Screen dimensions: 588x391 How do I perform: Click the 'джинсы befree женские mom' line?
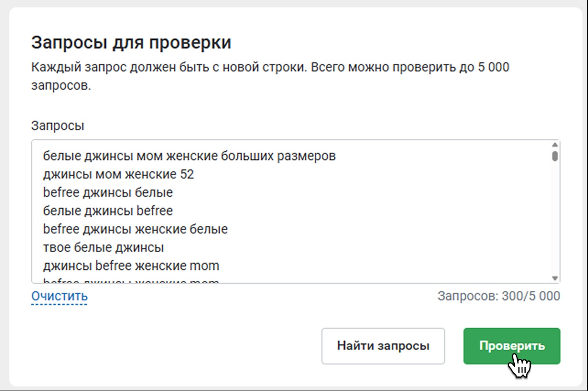[x=131, y=266]
